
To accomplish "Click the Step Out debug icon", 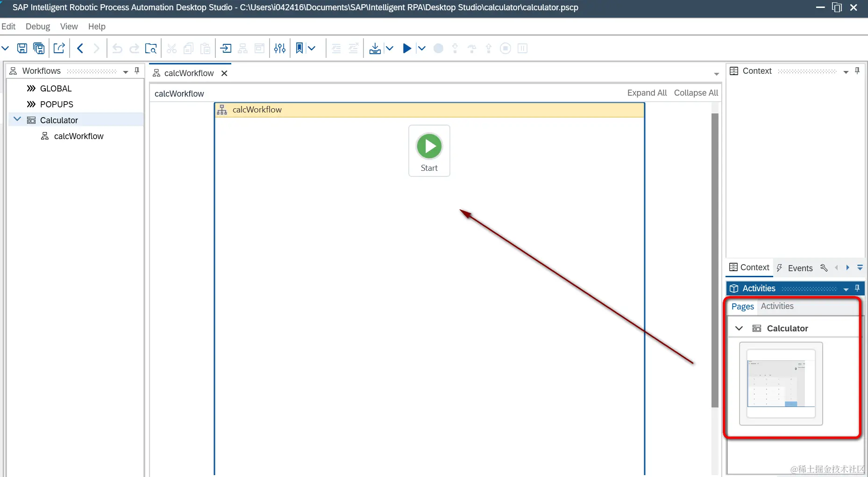I will [x=489, y=49].
